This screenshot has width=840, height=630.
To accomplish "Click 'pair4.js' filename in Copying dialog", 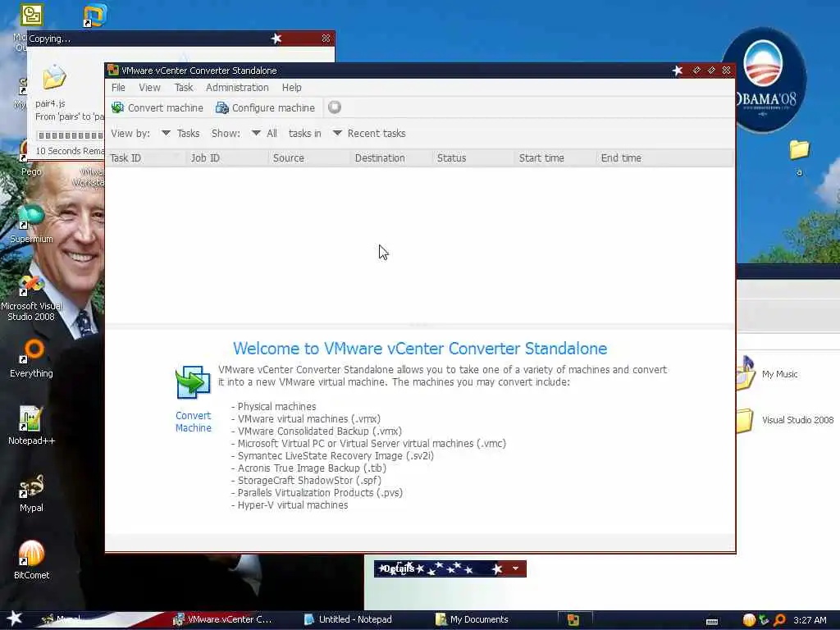I will coord(50,103).
